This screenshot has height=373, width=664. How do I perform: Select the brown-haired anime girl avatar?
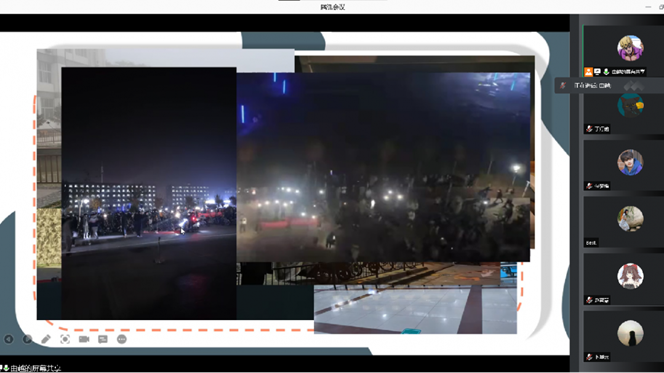click(x=630, y=276)
